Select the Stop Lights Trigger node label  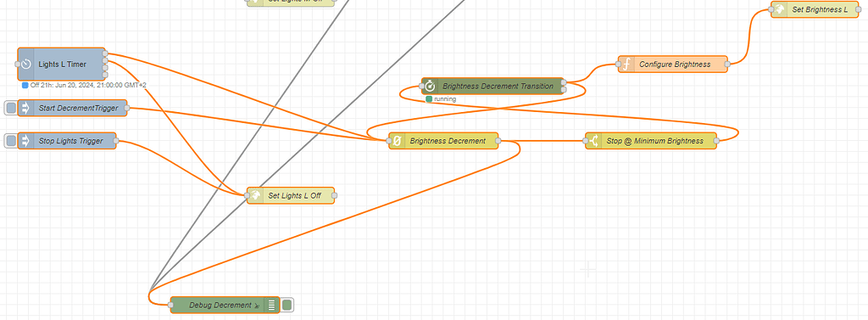pos(70,141)
